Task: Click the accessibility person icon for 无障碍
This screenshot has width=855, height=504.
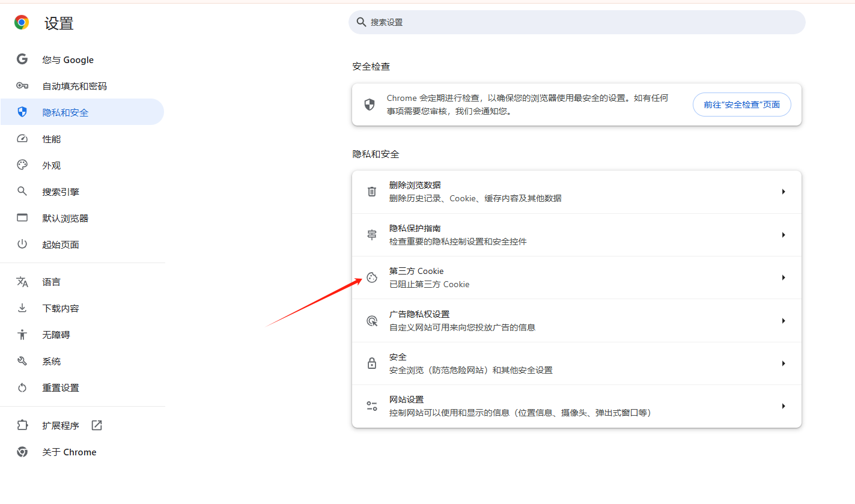Action: click(x=22, y=335)
